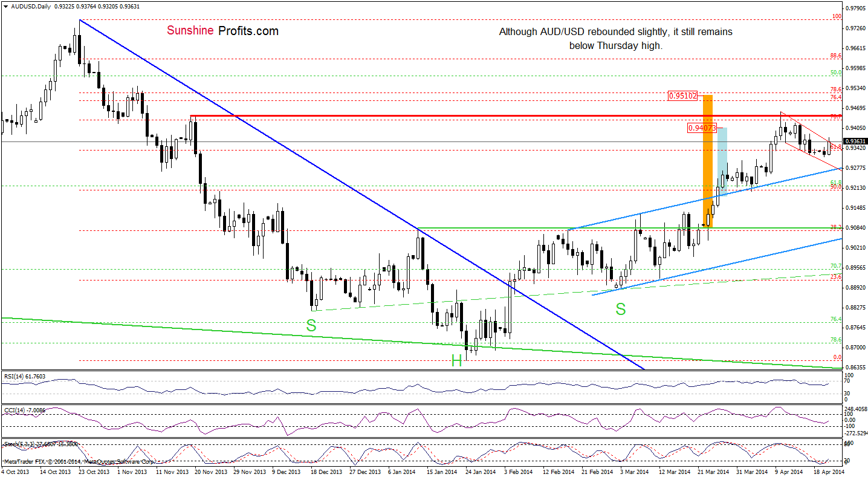Click the 18 Apr 2014 date label
The width and height of the screenshot is (868, 477).
pos(829,471)
